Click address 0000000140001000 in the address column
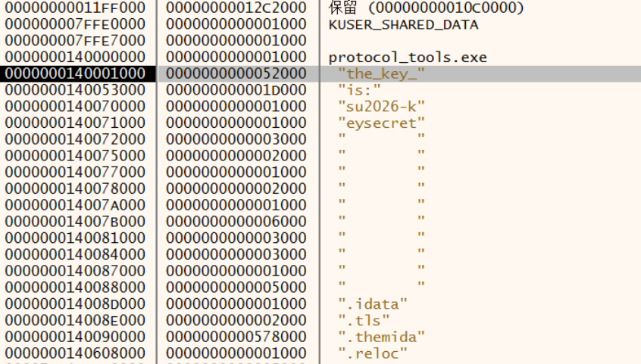This screenshot has height=364, width=641. [x=75, y=74]
